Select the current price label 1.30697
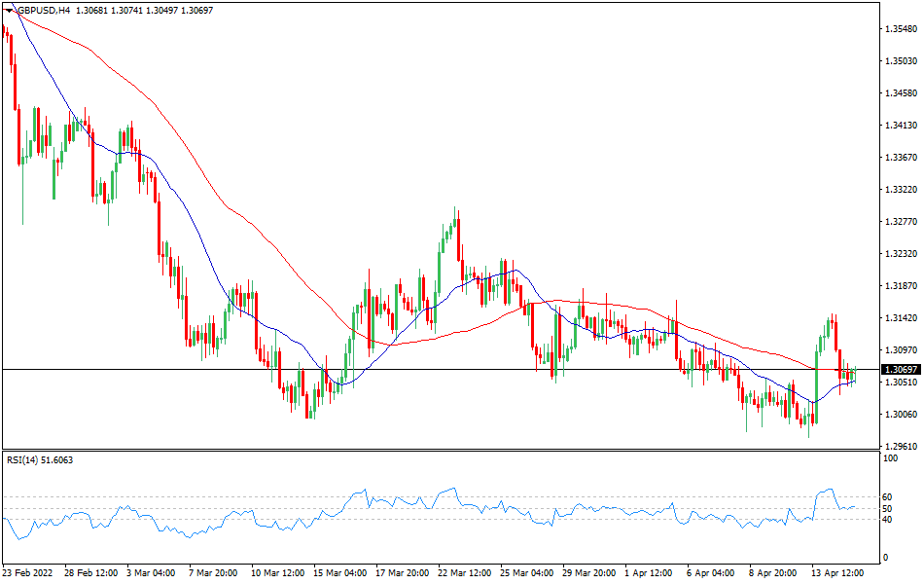Viewport: 924px width, 584px height. (x=900, y=369)
